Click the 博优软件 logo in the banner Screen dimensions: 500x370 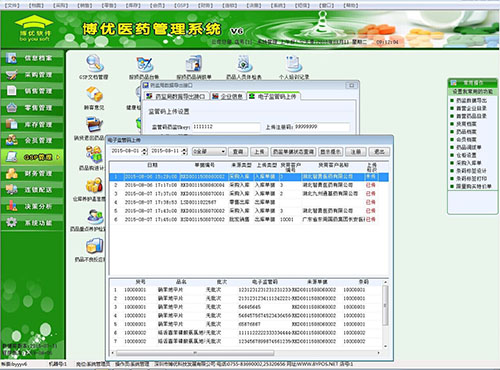point(34,28)
